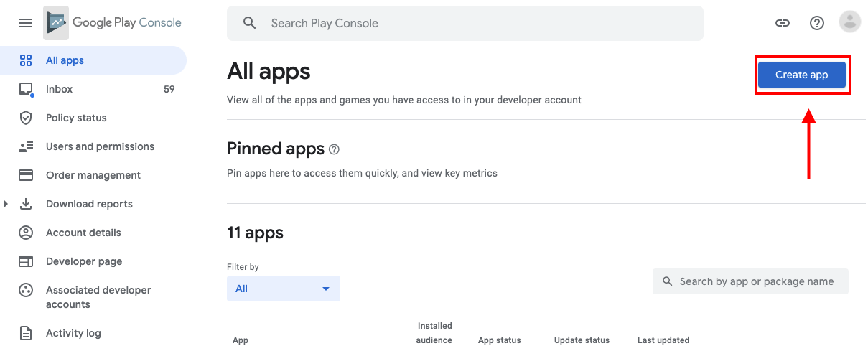Open the Developer page menu item
The image size is (868, 351).
pyautogui.click(x=84, y=261)
